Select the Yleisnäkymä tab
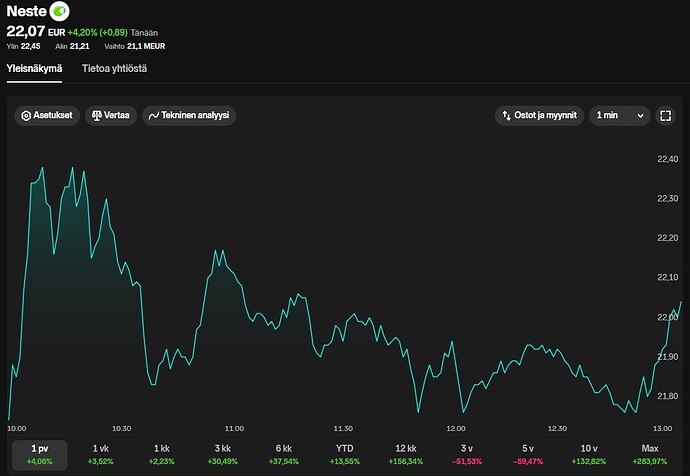This screenshot has width=690, height=476. [34, 69]
